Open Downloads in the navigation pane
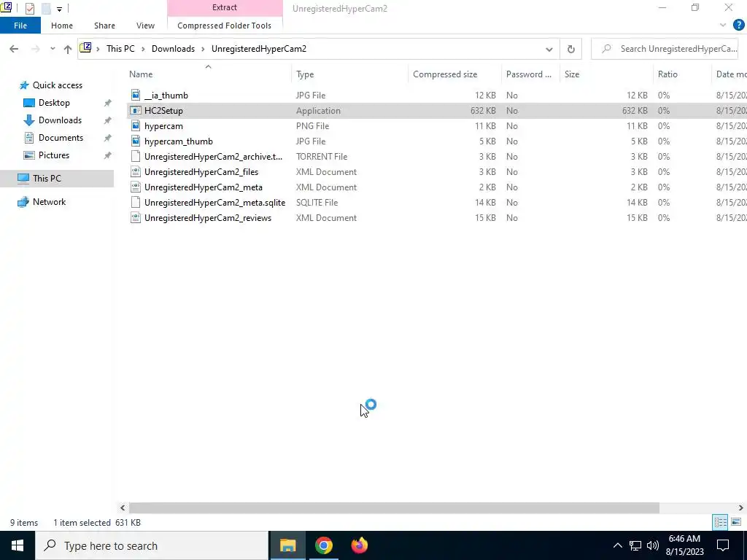747x560 pixels. pyautogui.click(x=60, y=120)
